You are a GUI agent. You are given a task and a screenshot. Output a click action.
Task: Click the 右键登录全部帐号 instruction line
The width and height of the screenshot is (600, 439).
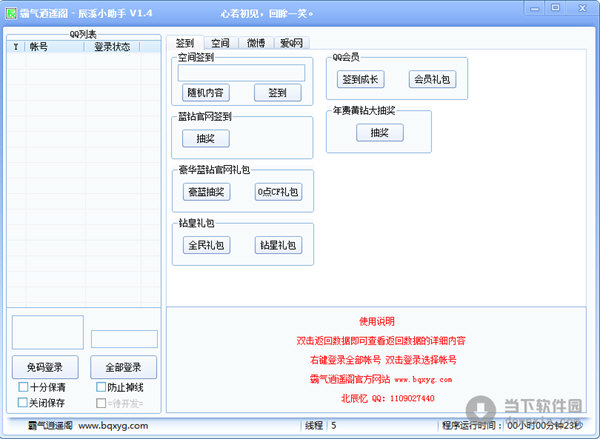[383, 360]
